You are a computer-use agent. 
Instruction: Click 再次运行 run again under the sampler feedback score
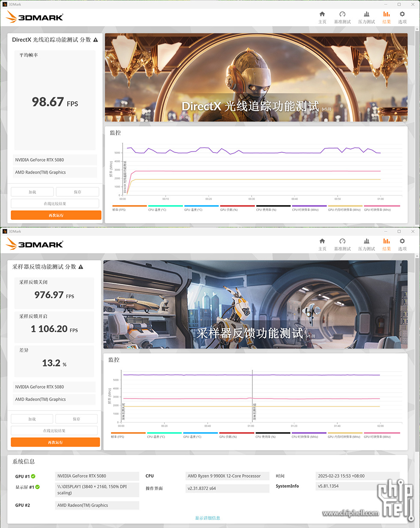(55, 442)
